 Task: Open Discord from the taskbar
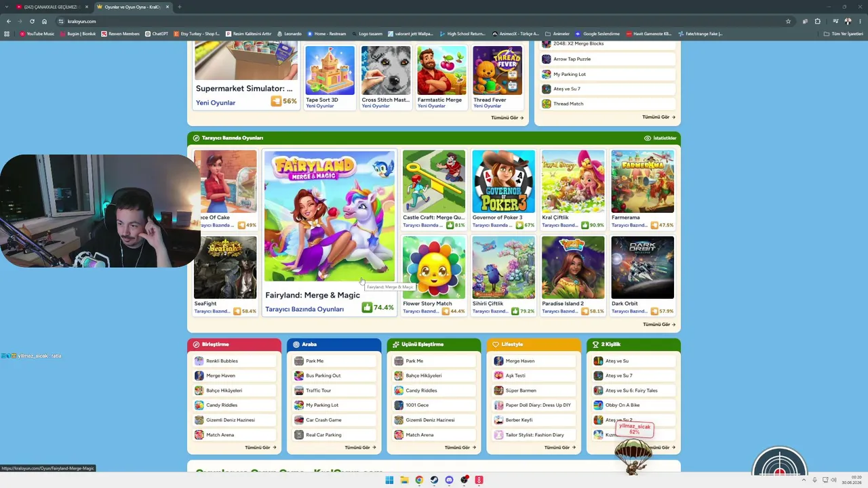click(x=449, y=480)
